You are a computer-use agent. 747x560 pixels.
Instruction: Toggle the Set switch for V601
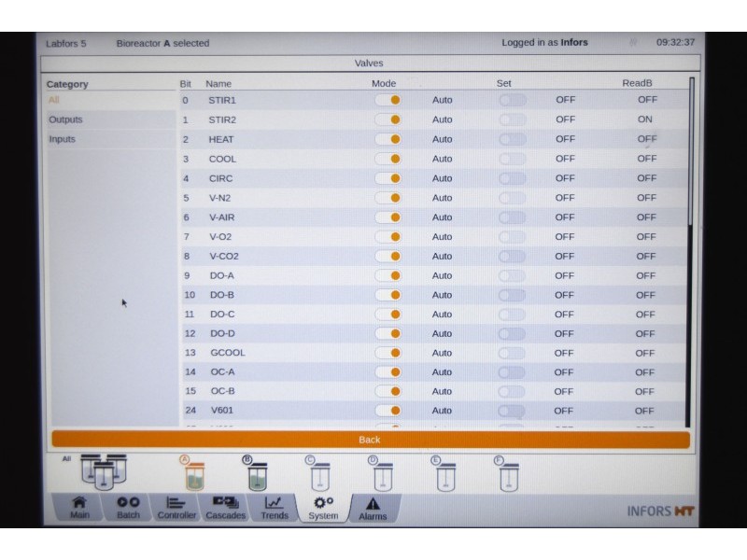tap(512, 411)
